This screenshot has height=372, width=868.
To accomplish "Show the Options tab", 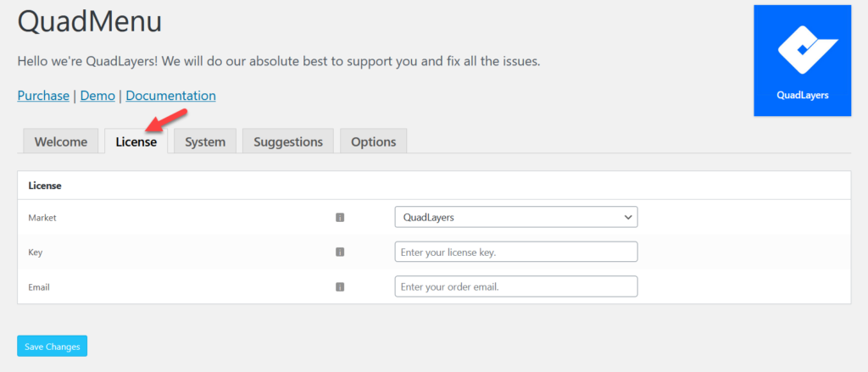I will [373, 142].
